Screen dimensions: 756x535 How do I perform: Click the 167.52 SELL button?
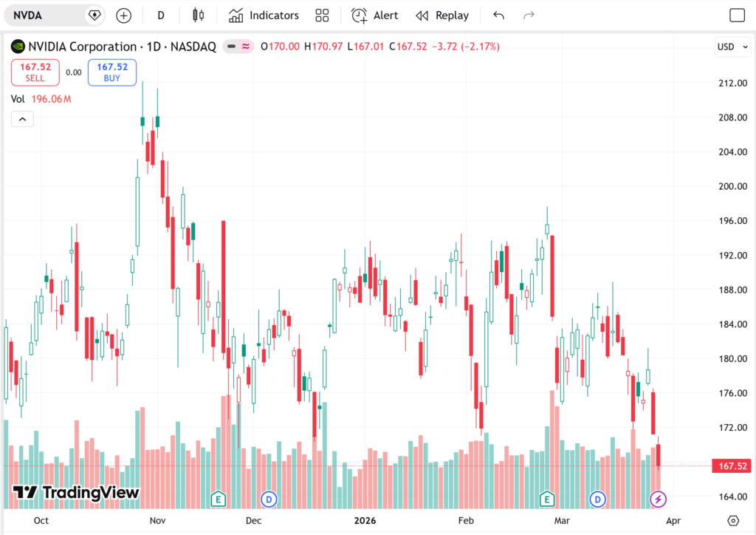(35, 72)
